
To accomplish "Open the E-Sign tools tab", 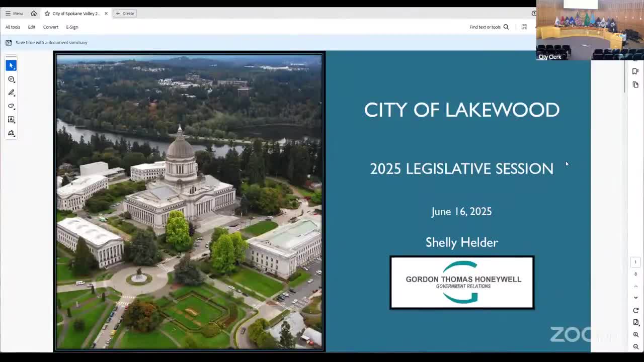I will click(x=72, y=27).
